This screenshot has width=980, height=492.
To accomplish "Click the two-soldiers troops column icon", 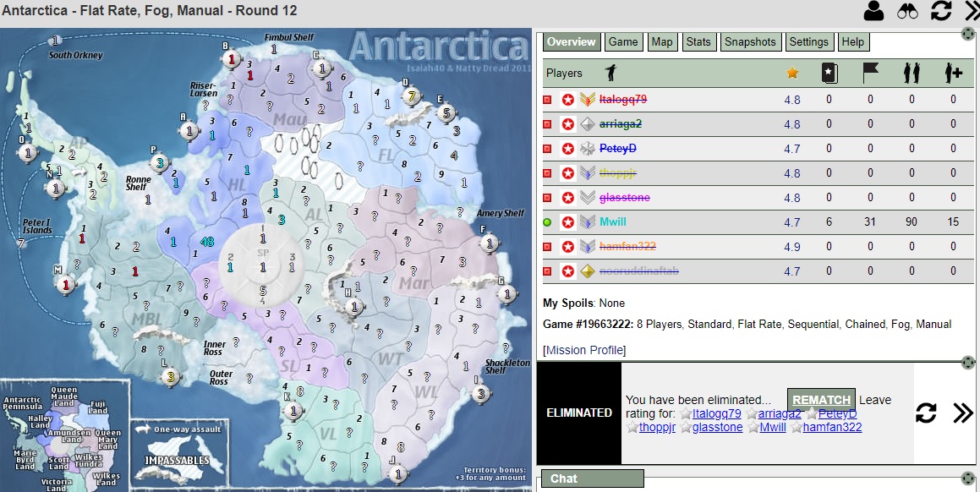I will coord(912,74).
